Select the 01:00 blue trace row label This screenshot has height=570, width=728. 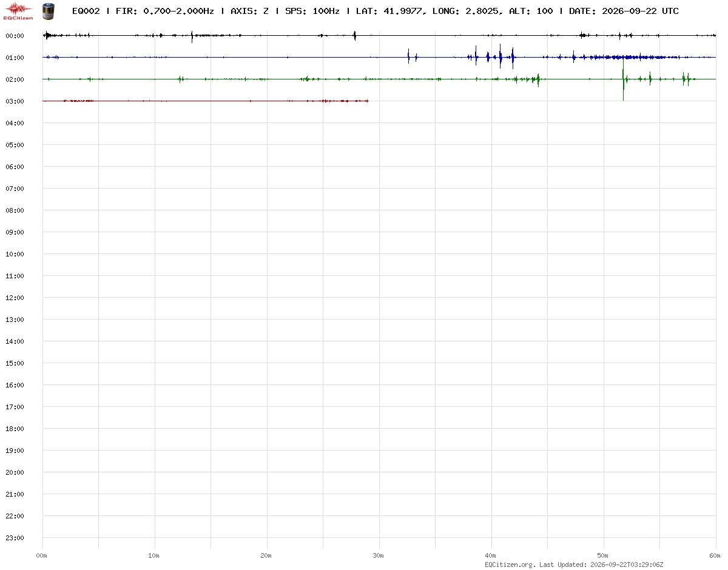pyautogui.click(x=15, y=58)
